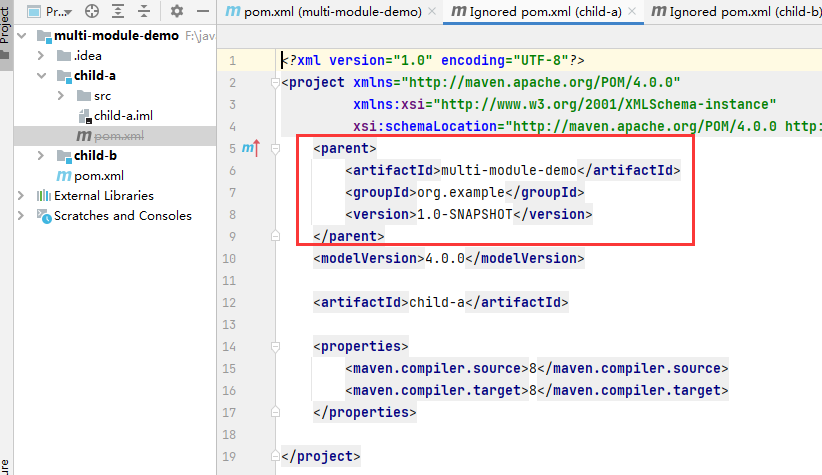Expand the child-b module folder
Screen dimensions: 822x475
(42, 156)
